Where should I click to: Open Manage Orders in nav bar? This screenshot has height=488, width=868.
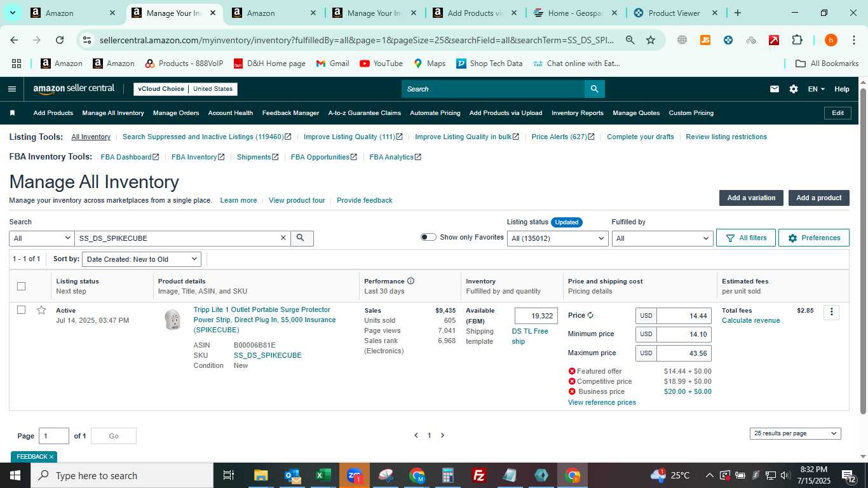[176, 113]
